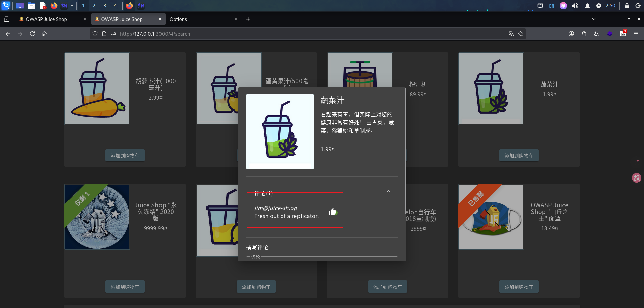The height and width of the screenshot is (308, 644).
Task: Switch to workspace 4
Action: click(x=115, y=6)
